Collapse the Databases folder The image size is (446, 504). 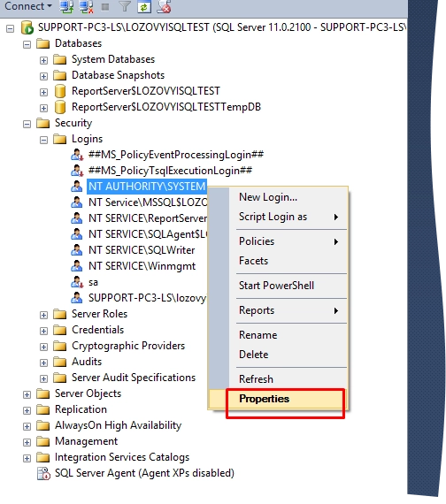click(27, 44)
